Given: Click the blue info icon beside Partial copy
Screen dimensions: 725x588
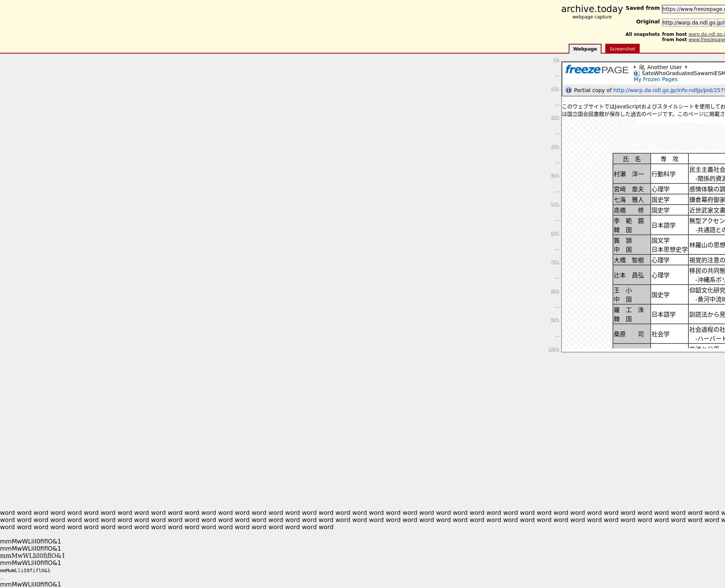Looking at the screenshot, I should pyautogui.click(x=569, y=90).
